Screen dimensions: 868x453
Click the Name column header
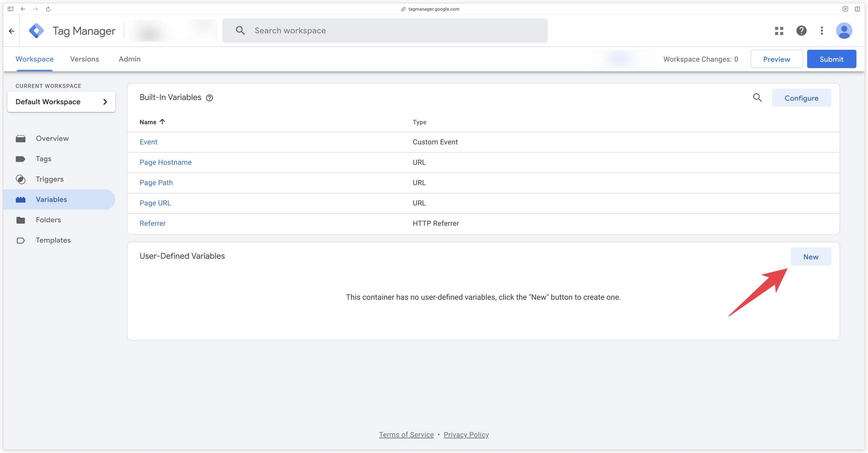[148, 122]
